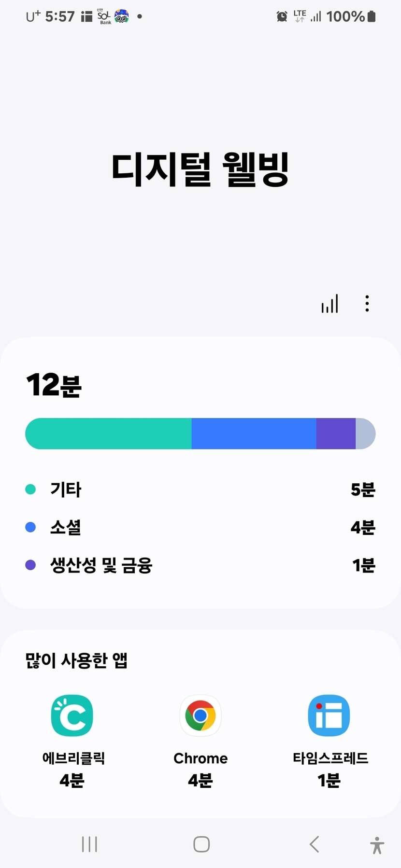Viewport: 401px width, 868px height.
Task: Open the recent apps navigation button
Action: (89, 844)
